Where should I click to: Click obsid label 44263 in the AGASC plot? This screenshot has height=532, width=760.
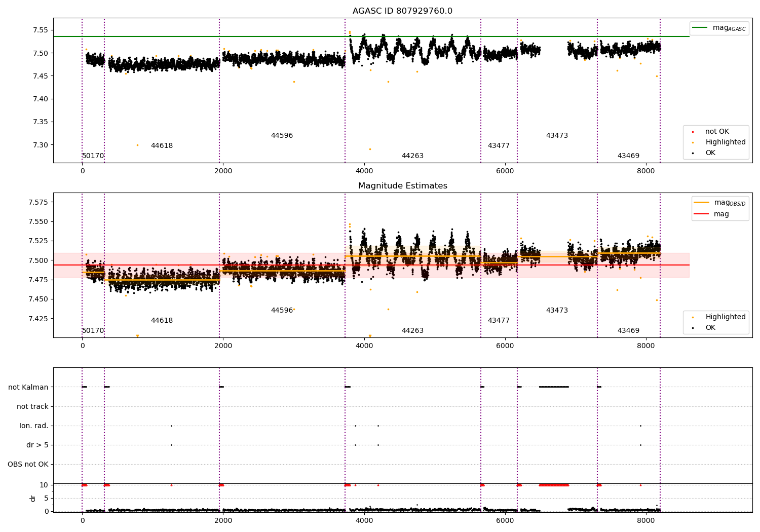(412, 156)
